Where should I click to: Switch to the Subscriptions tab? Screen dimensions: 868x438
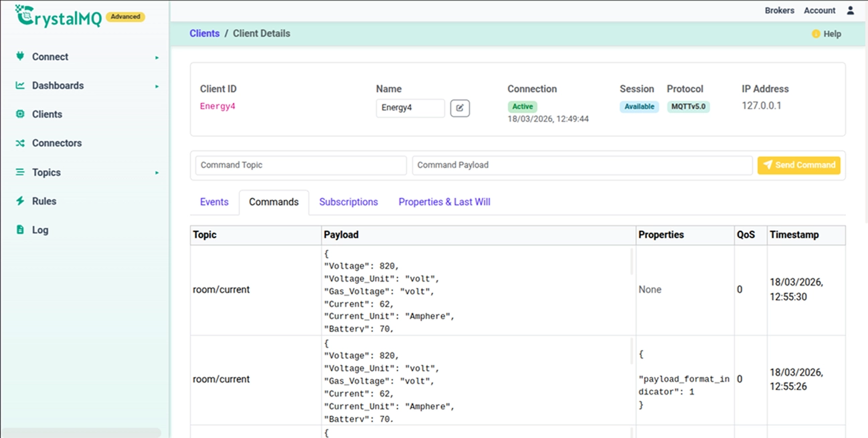click(x=349, y=202)
